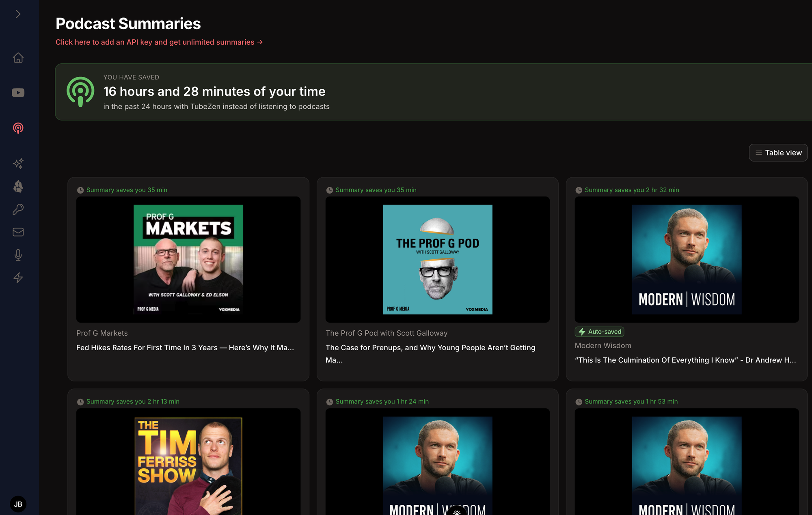
Task: Open the Modern Wisdom 1 hr 24 min thumbnail
Action: click(x=437, y=462)
